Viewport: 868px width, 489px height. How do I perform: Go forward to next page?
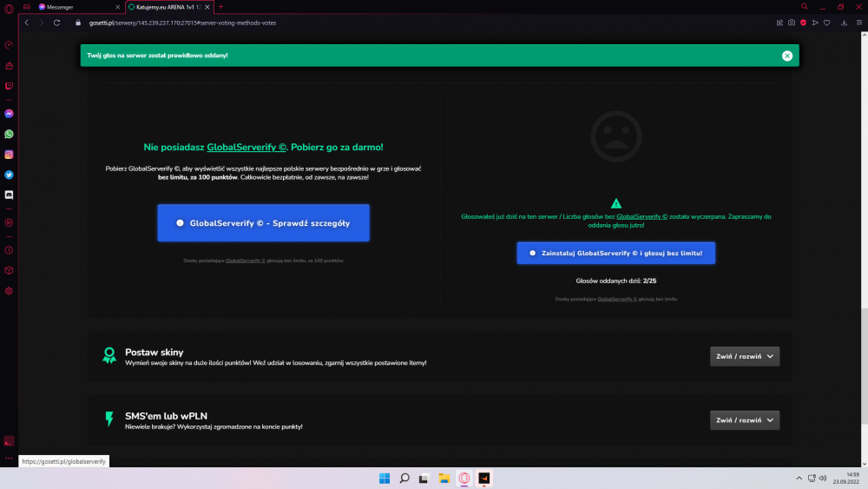tap(41, 23)
